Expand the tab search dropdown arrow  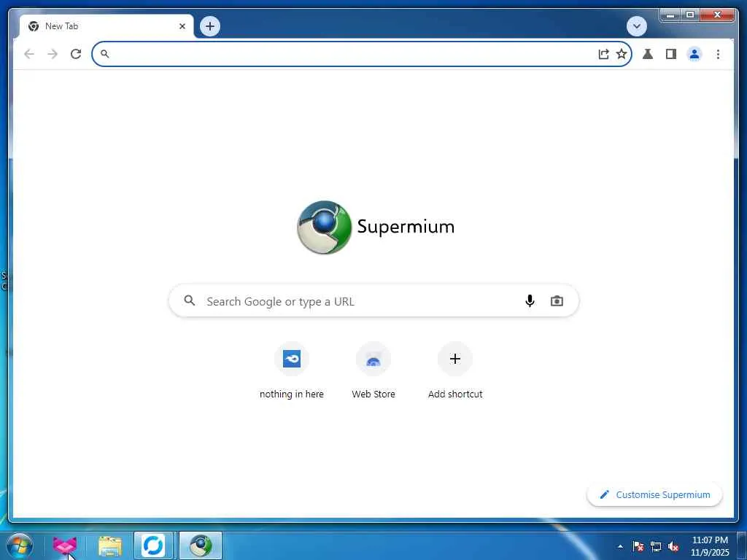(636, 26)
